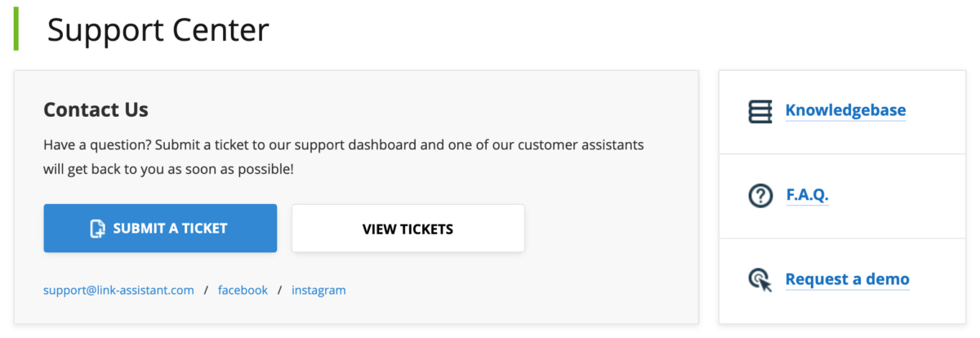Image resolution: width=980 pixels, height=338 pixels.
Task: Click the 'will get back to you' text line
Action: (168, 170)
